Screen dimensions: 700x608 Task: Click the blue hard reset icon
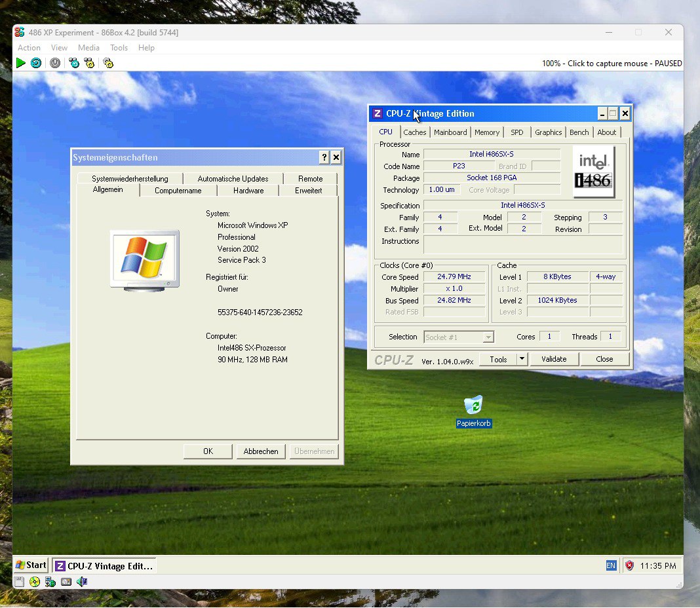click(36, 63)
